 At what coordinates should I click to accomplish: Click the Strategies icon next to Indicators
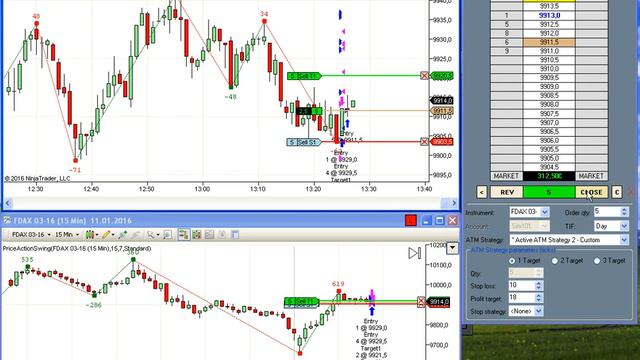click(x=209, y=235)
